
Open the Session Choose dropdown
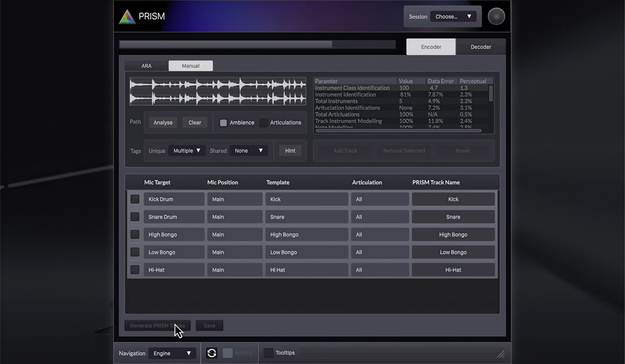(x=453, y=16)
